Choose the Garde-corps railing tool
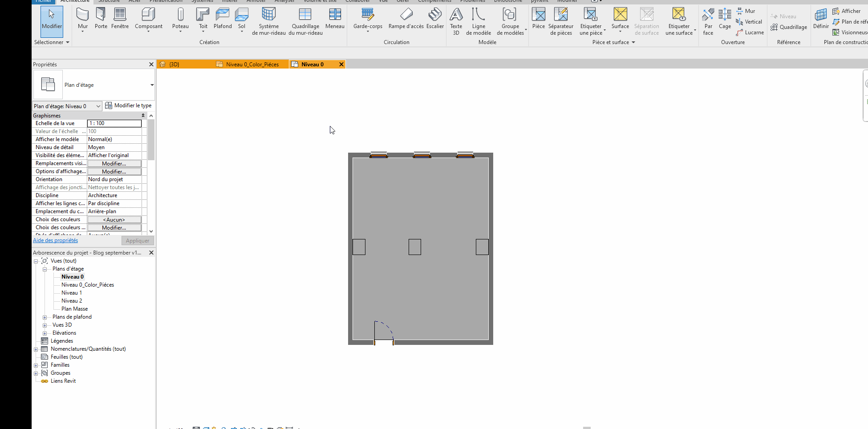Image resolution: width=868 pixels, height=429 pixels. (x=368, y=19)
